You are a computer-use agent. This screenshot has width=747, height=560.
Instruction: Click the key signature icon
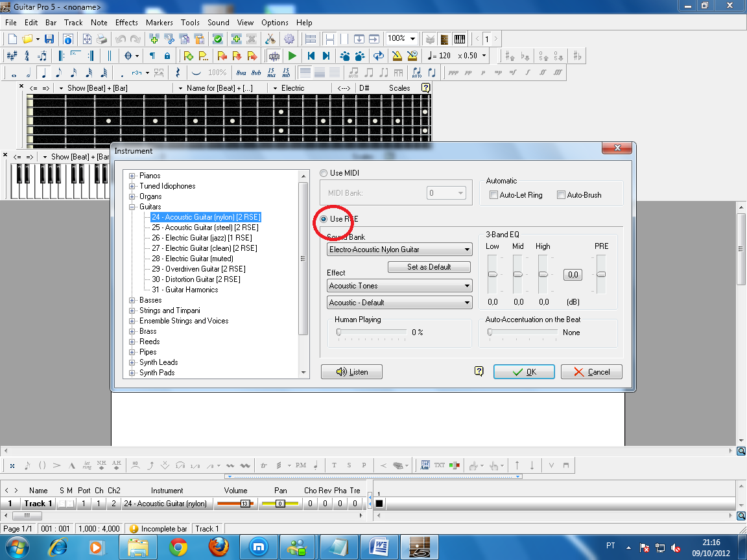pos(12,56)
